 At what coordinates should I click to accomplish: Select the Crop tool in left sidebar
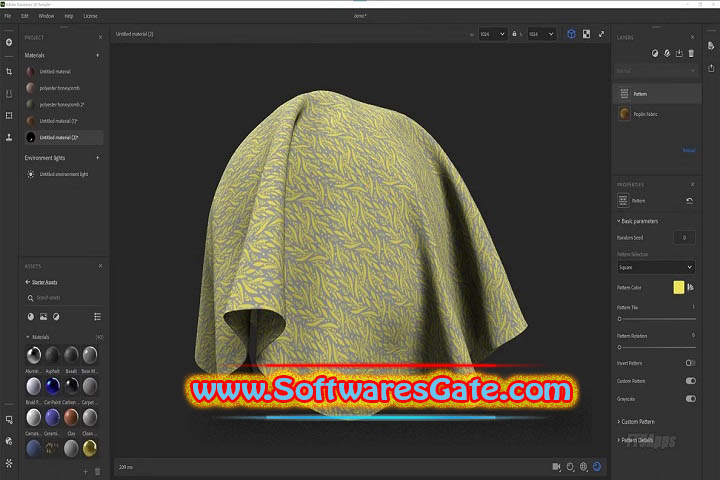pyautogui.click(x=9, y=72)
